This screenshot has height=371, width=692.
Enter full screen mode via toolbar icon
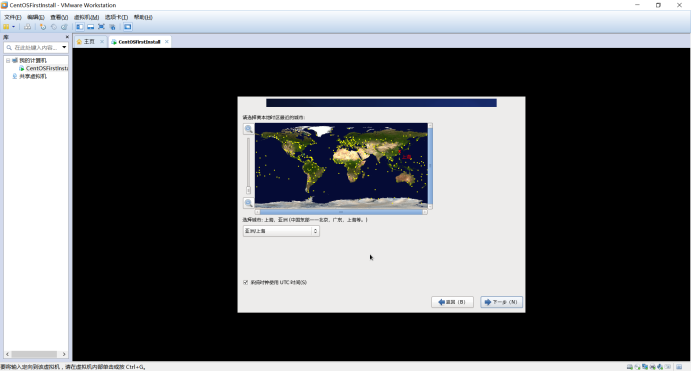tap(101, 27)
